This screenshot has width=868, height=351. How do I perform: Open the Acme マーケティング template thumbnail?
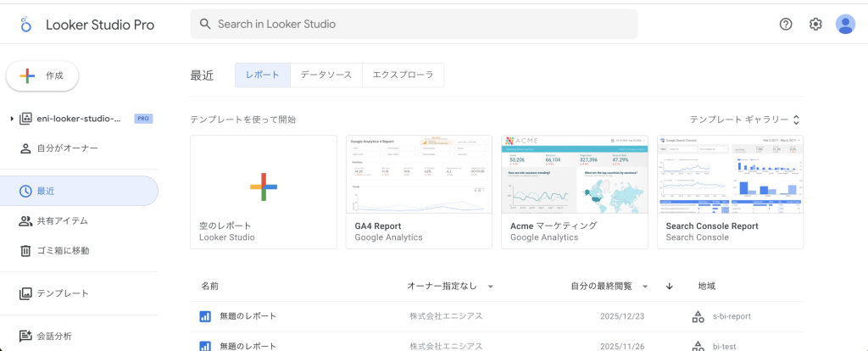click(575, 174)
